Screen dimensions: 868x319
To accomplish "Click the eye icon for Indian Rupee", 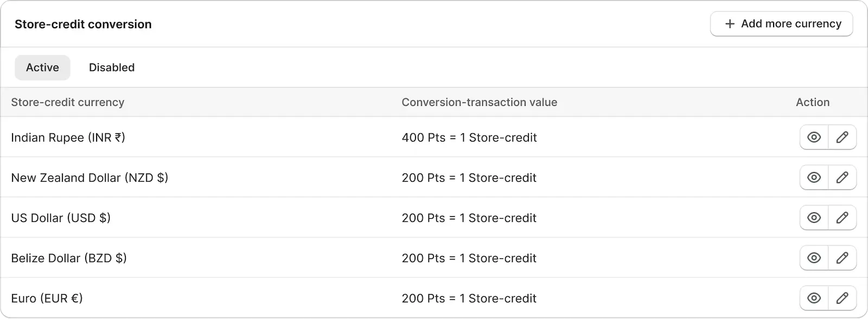I will tap(814, 137).
